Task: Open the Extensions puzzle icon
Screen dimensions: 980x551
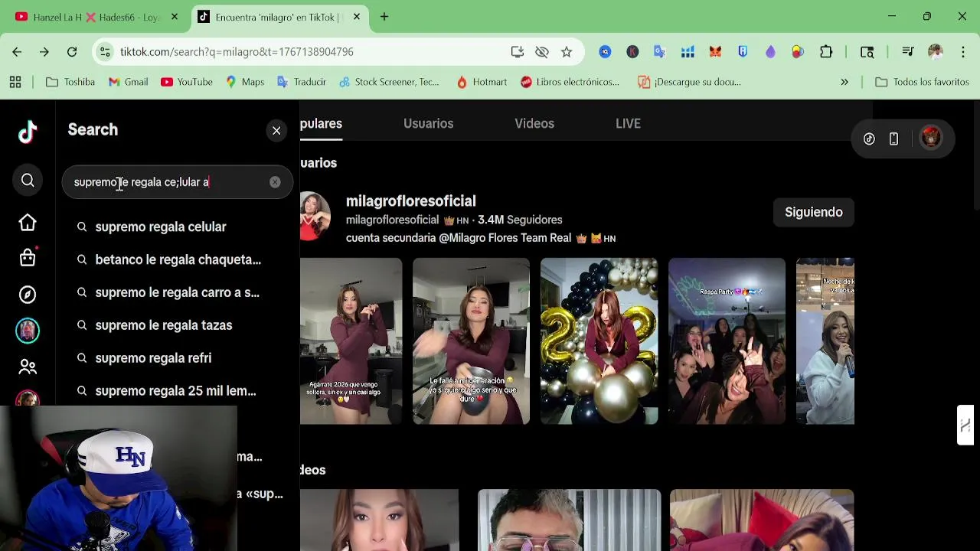Action: (x=826, y=52)
